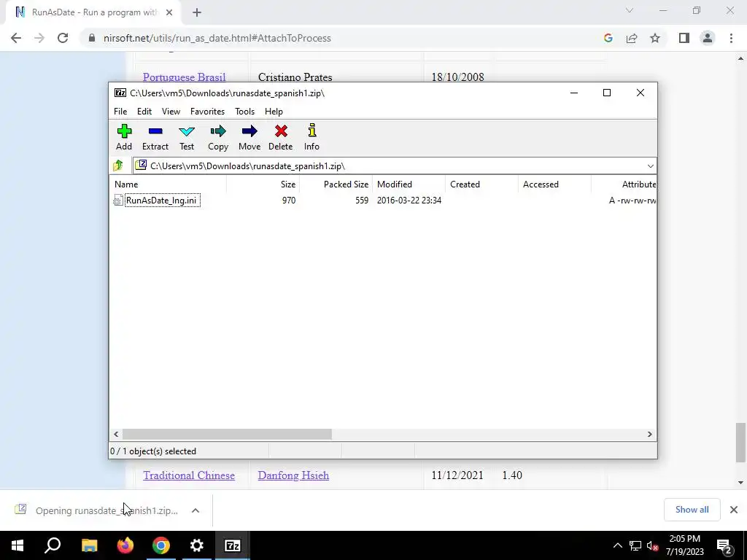Go up one folder level icon
747x560 pixels.
tap(118, 166)
